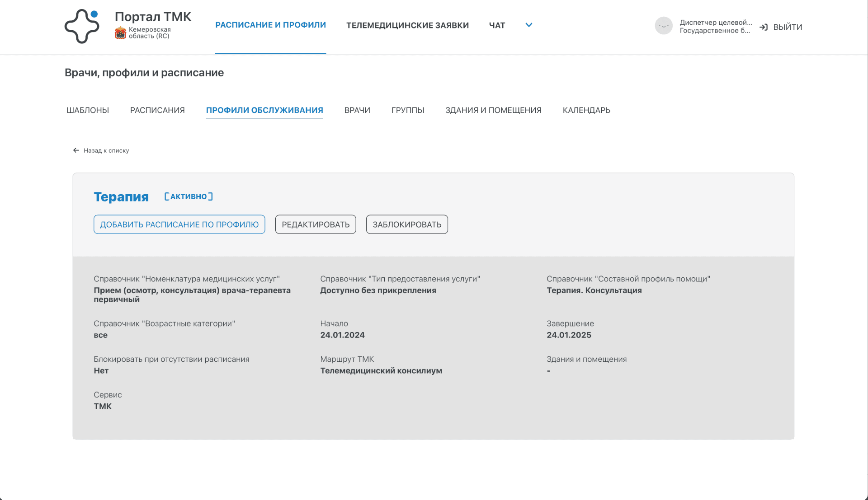Click the user avatar icon in the header
868x500 pixels.
pyautogui.click(x=663, y=26)
